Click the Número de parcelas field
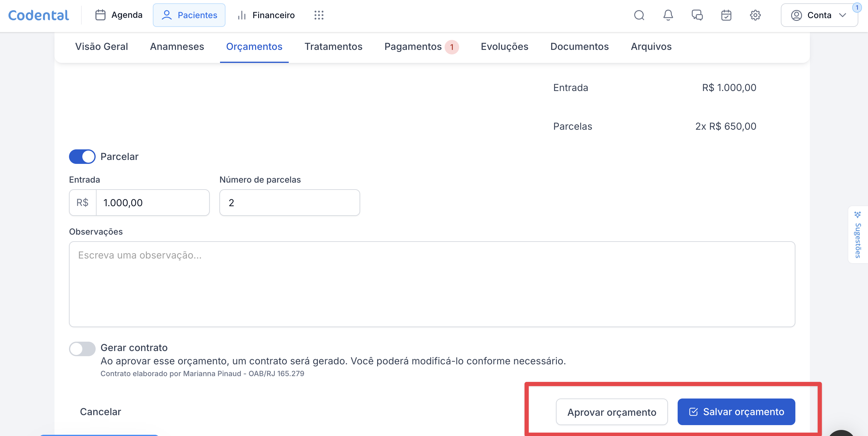The image size is (868, 436). (x=289, y=203)
